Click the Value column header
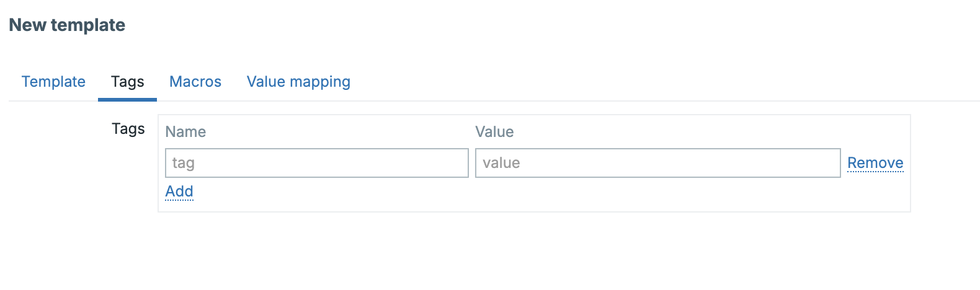 (x=494, y=132)
